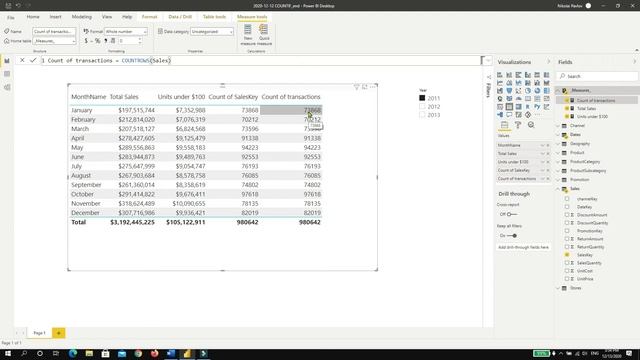Viewport: 640px width, 360px height.
Task: Click the visual's focus mode icon
Action: point(364,87)
